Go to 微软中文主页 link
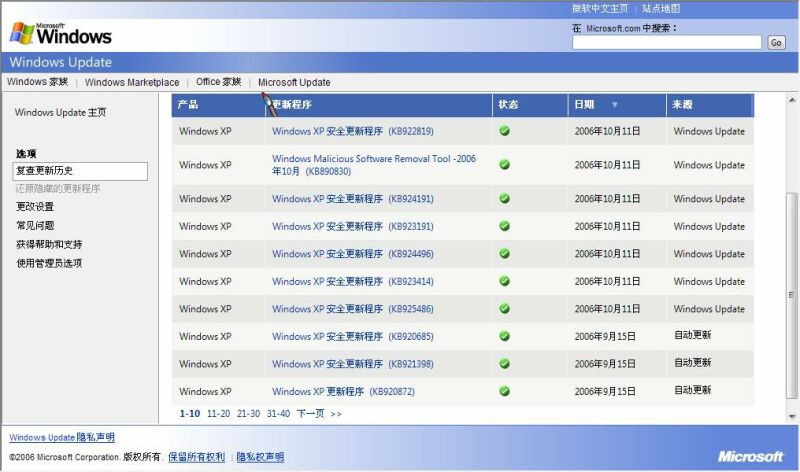The height and width of the screenshot is (472, 800). 599,9
